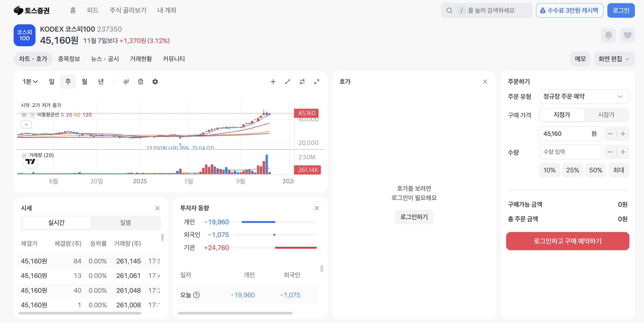Add stock to favorites with heart icon
Viewport: 644px width, 323px height.
(x=627, y=35)
